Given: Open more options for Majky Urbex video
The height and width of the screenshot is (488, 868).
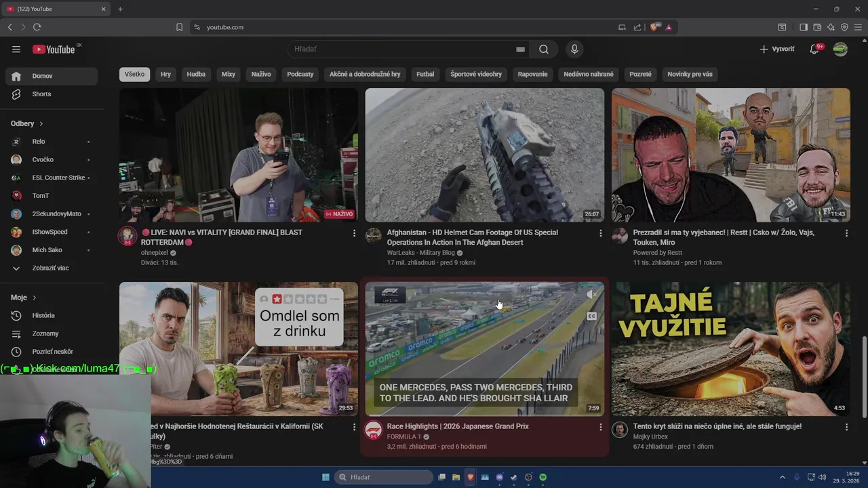Looking at the screenshot, I should coord(846,427).
